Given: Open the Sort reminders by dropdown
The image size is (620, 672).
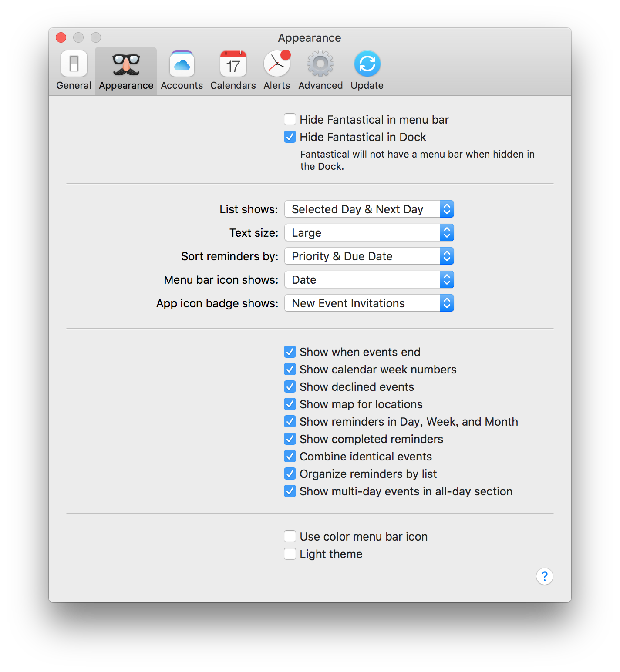Looking at the screenshot, I should (369, 256).
